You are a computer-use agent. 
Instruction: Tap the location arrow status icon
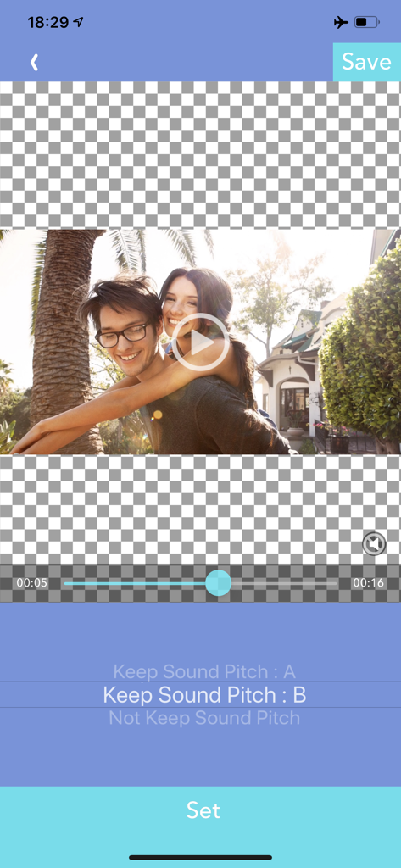(79, 23)
